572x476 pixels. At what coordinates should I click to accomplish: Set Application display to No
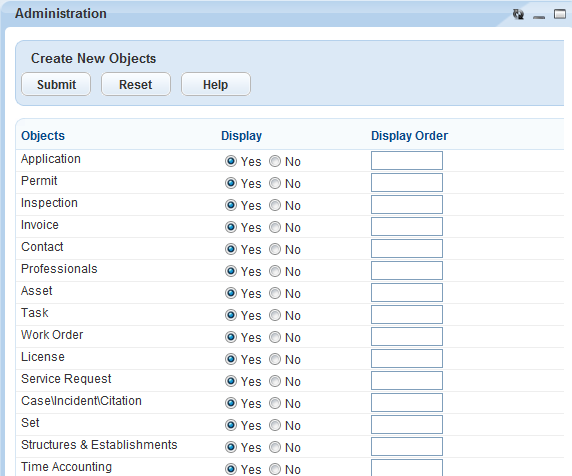(x=275, y=161)
